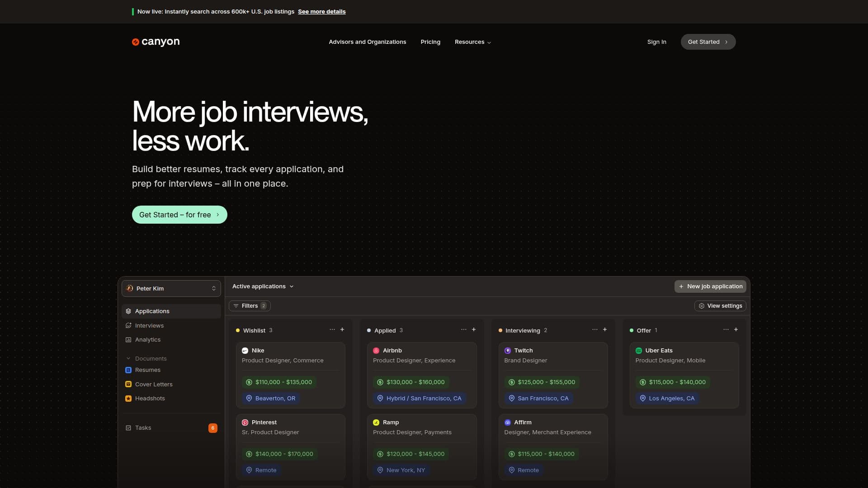Click Designer, Merchant Experience role text
This screenshot has height=488, width=868.
[547, 432]
